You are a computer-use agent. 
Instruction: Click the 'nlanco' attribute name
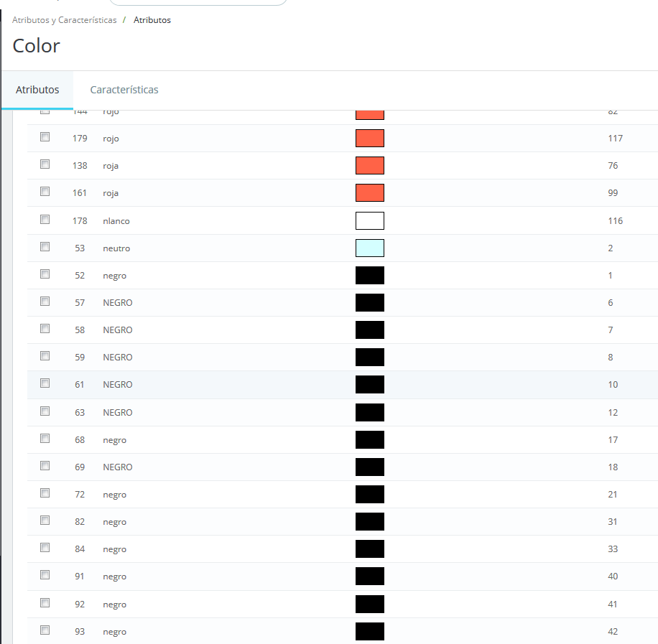(116, 221)
